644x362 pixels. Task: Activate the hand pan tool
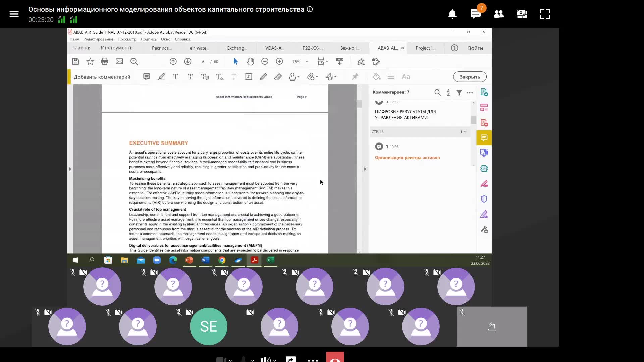pyautogui.click(x=250, y=61)
